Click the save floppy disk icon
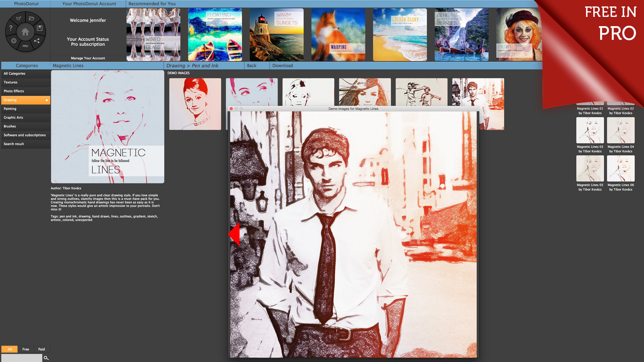 coord(39,28)
